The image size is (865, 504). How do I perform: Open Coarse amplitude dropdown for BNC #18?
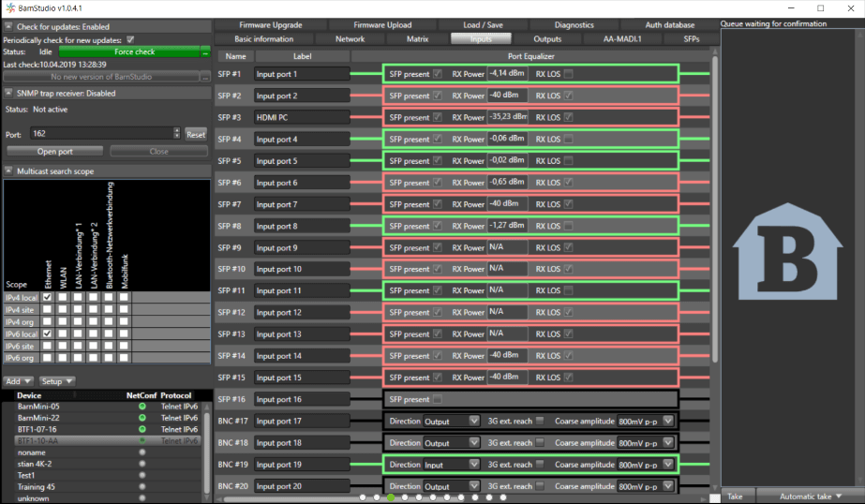pos(667,443)
